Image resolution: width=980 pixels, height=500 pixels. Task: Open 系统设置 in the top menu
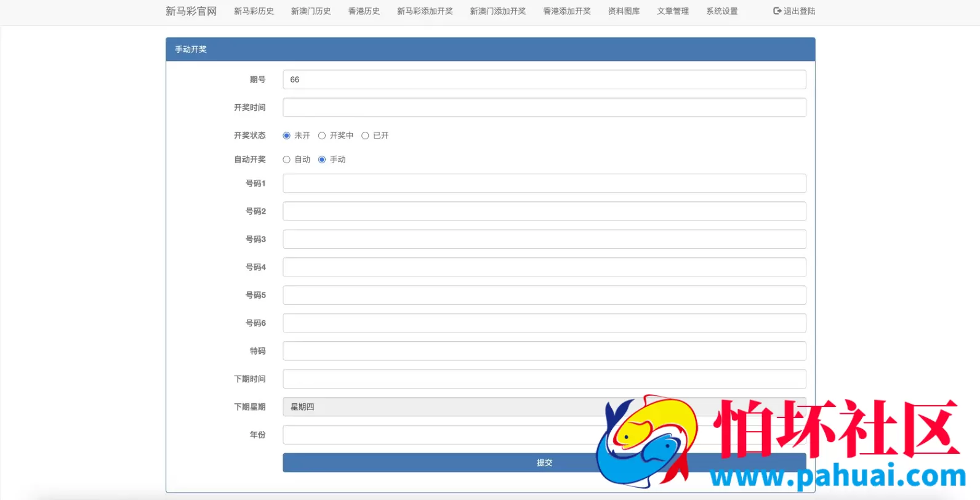click(722, 11)
